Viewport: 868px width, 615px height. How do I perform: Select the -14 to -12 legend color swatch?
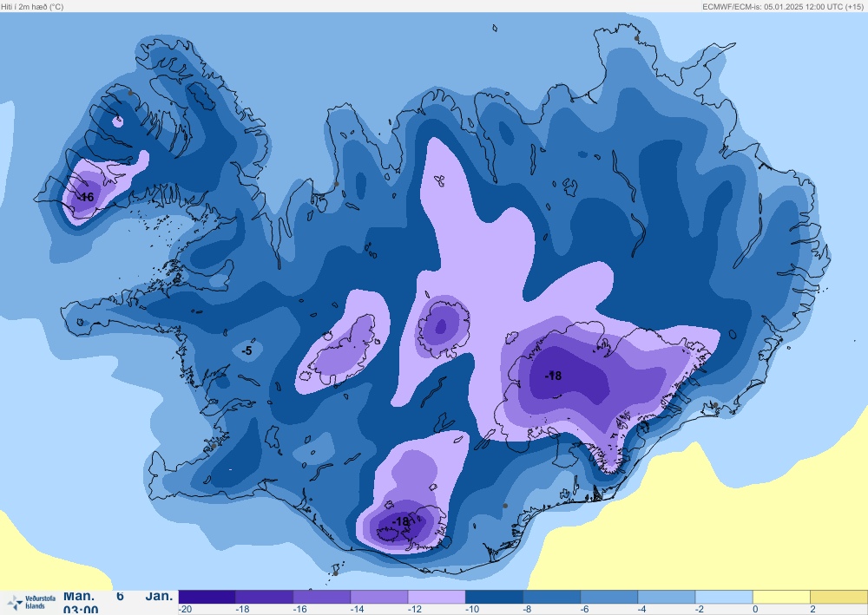pos(380,597)
